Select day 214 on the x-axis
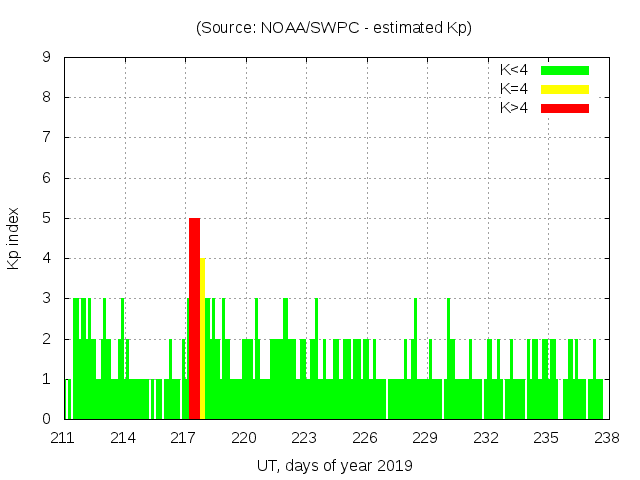 124,438
